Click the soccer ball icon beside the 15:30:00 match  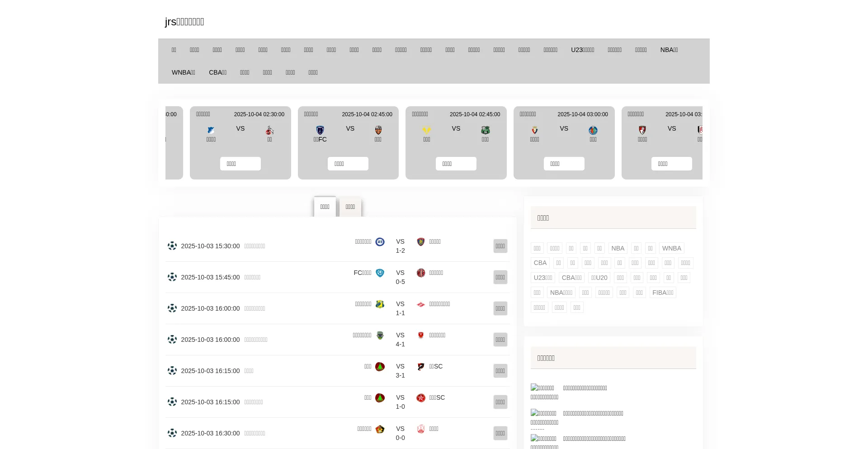[x=172, y=246]
